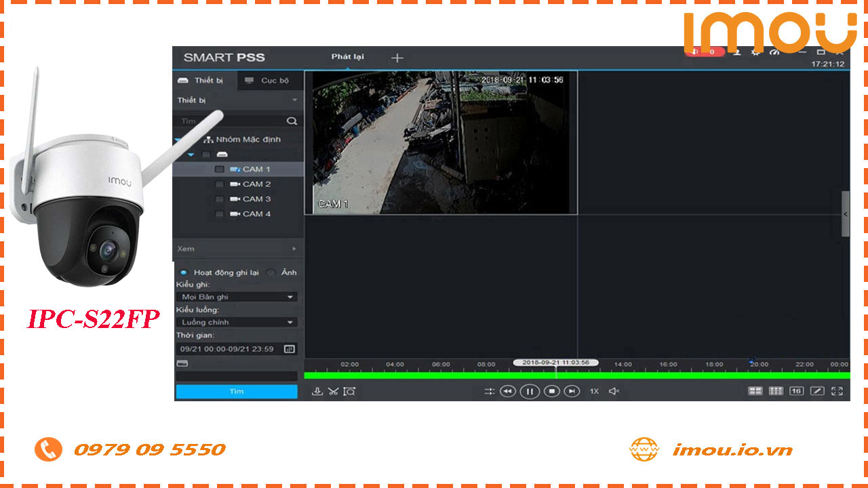Stop the video playback
This screenshot has height=488, width=868.
point(551,391)
